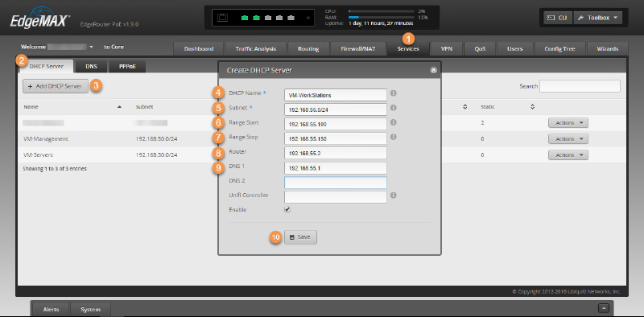Click the DHCP Name input field
This screenshot has height=317, width=644.
click(x=336, y=95)
